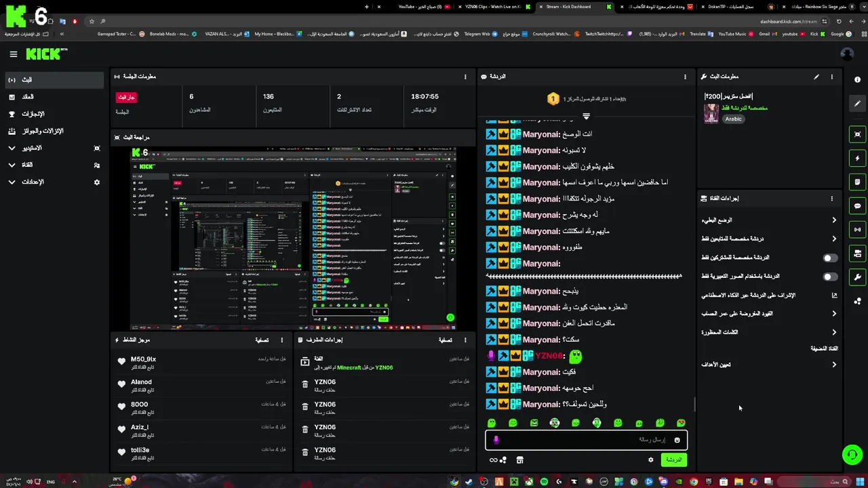Viewport: 868px width, 488px height.
Task: Click Alanod in the activity feed
Action: tap(141, 382)
